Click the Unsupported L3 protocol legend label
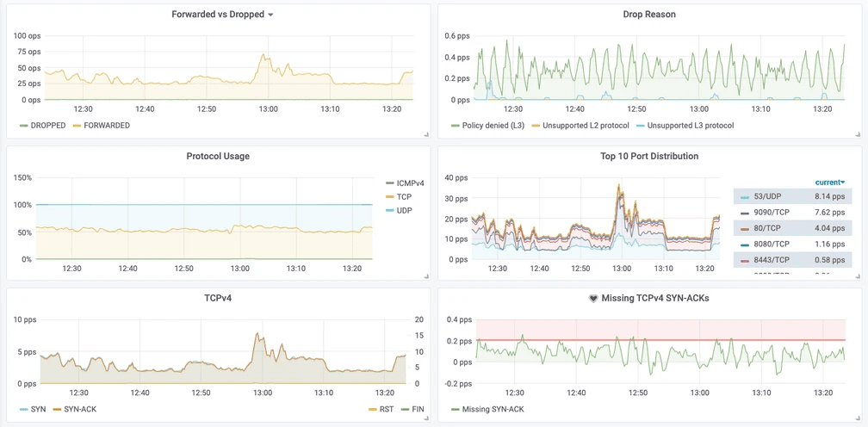The width and height of the screenshot is (868, 427). [x=690, y=126]
